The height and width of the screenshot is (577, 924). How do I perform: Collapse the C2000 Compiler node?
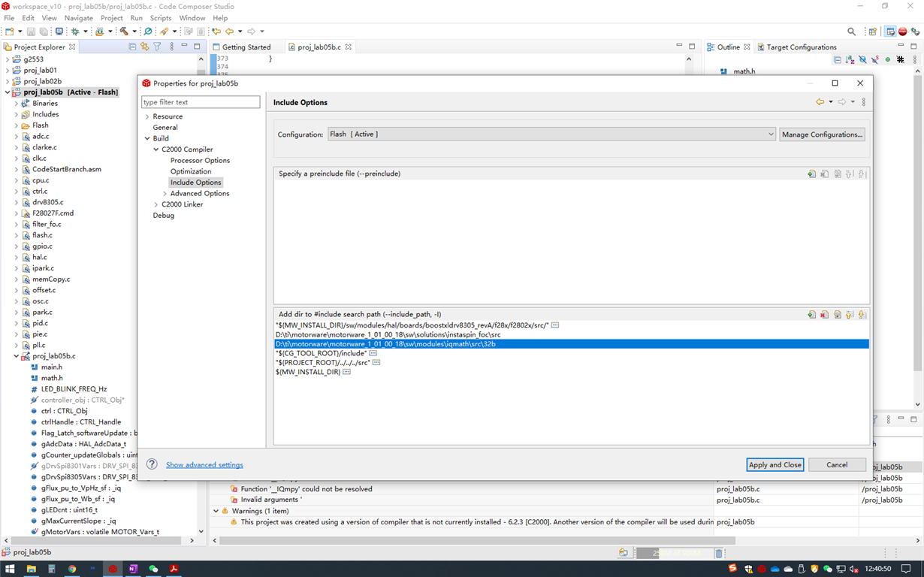(156, 150)
